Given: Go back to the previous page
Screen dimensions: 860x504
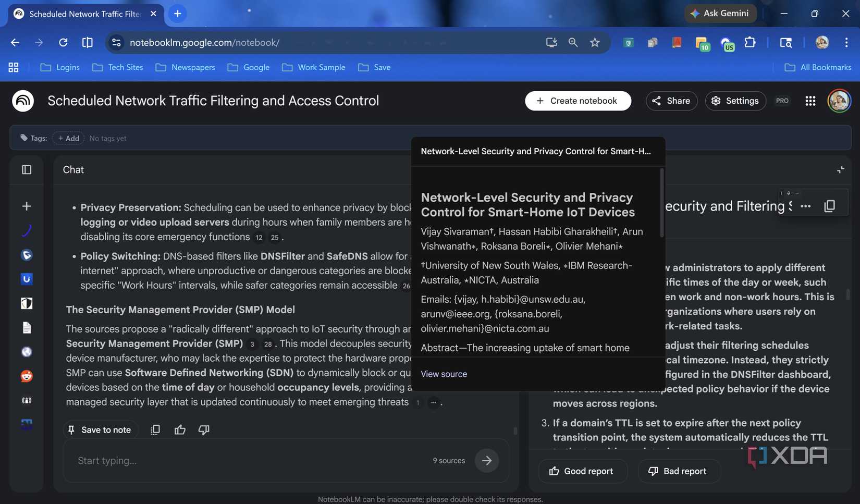Looking at the screenshot, I should 15,42.
